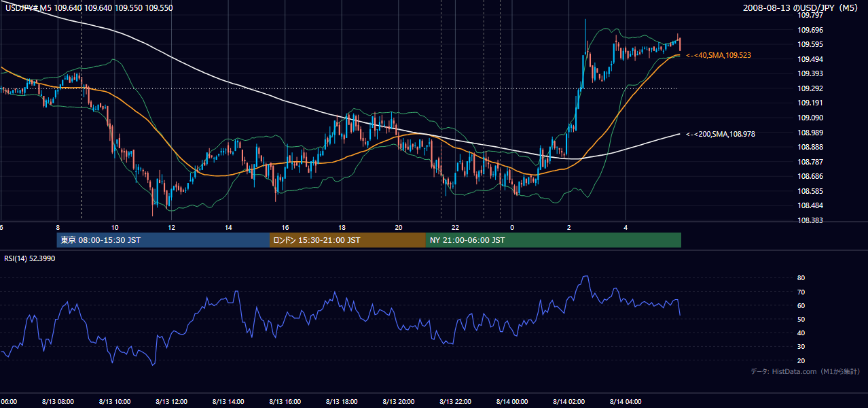Screen dimensions: 868x408
Task: Click hour label 16 under the price chart
Action: (285, 227)
